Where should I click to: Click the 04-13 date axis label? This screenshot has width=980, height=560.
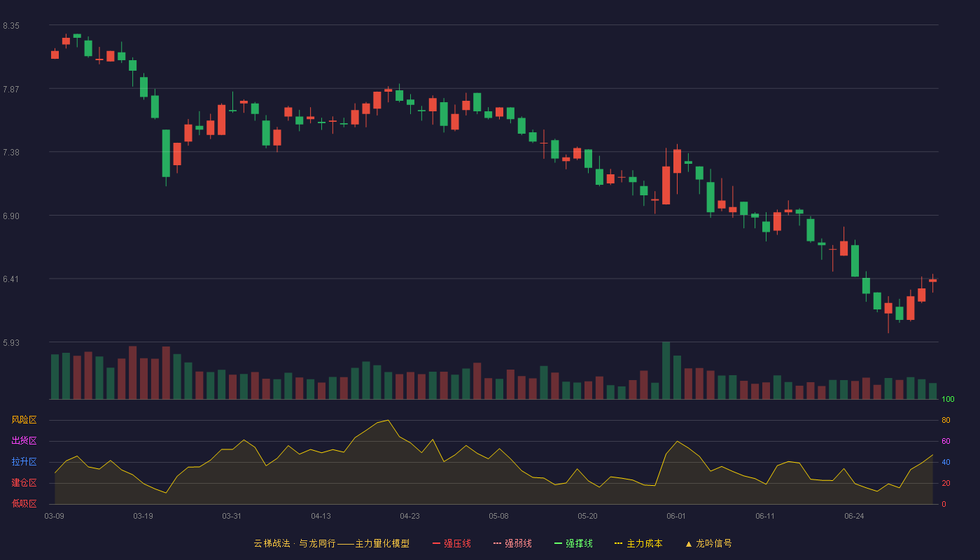click(x=321, y=516)
